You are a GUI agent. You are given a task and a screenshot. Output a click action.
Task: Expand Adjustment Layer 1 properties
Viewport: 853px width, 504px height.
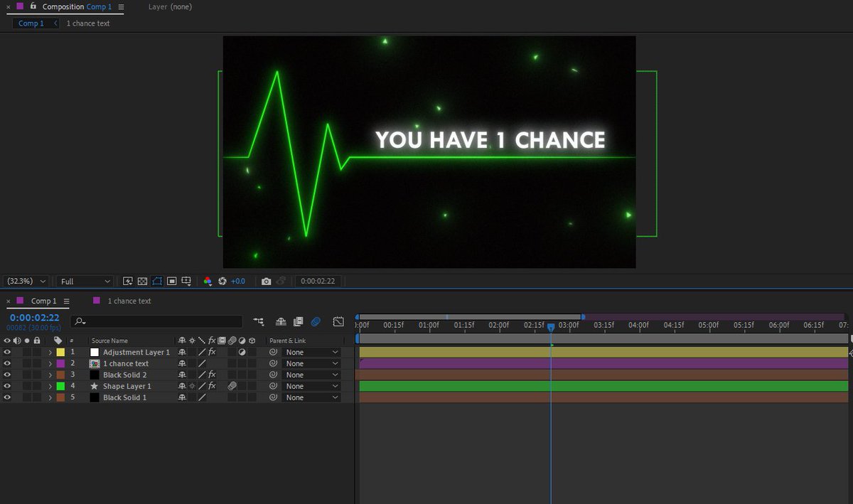50,353
